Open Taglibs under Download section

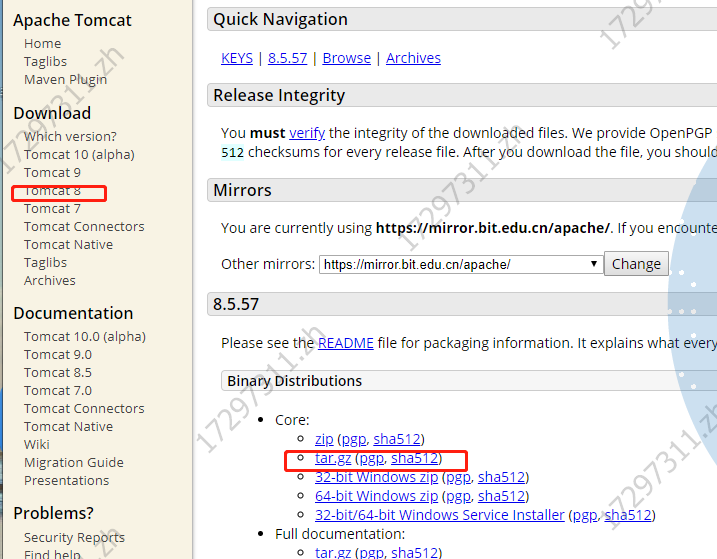coord(45,263)
